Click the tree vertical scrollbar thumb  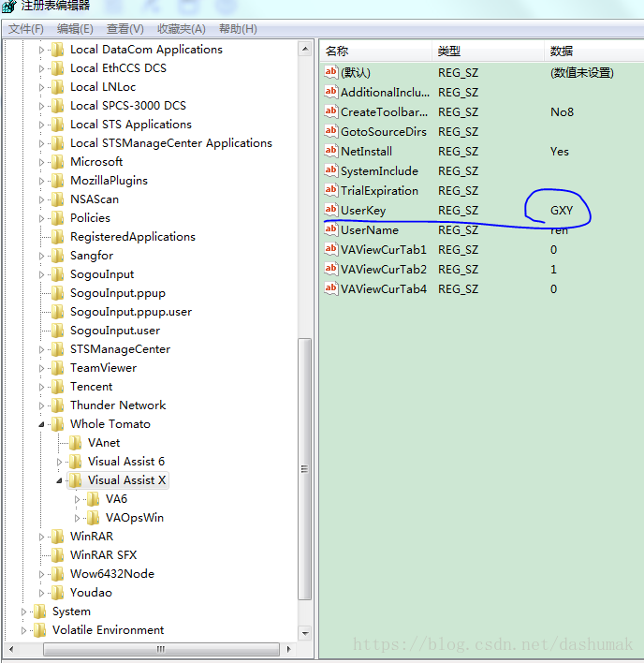304,468
